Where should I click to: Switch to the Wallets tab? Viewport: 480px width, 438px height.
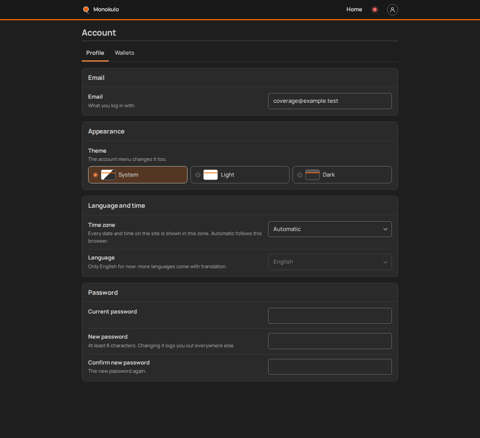click(x=124, y=53)
